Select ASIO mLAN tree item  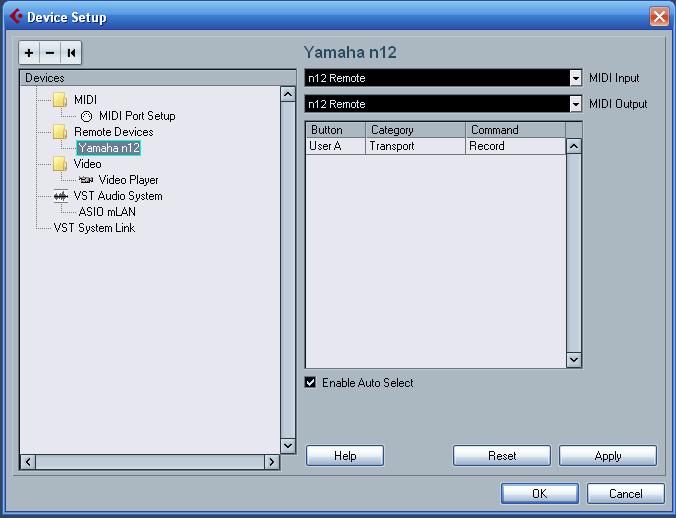point(107,212)
